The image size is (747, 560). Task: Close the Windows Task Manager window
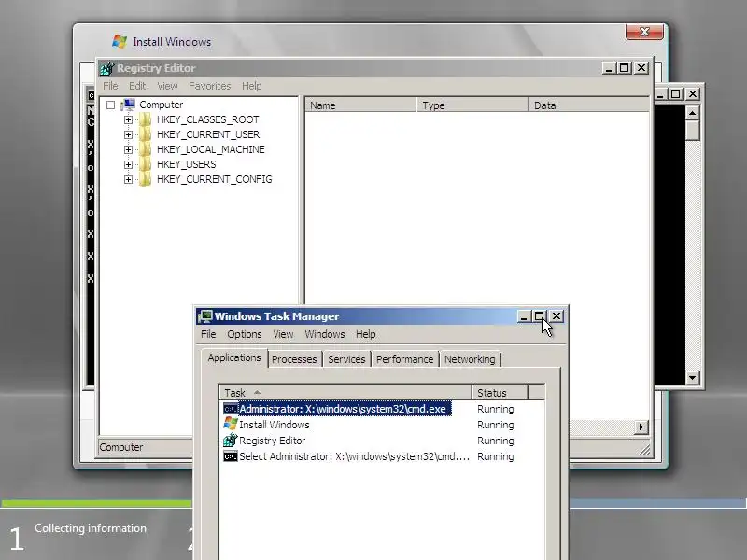556,316
